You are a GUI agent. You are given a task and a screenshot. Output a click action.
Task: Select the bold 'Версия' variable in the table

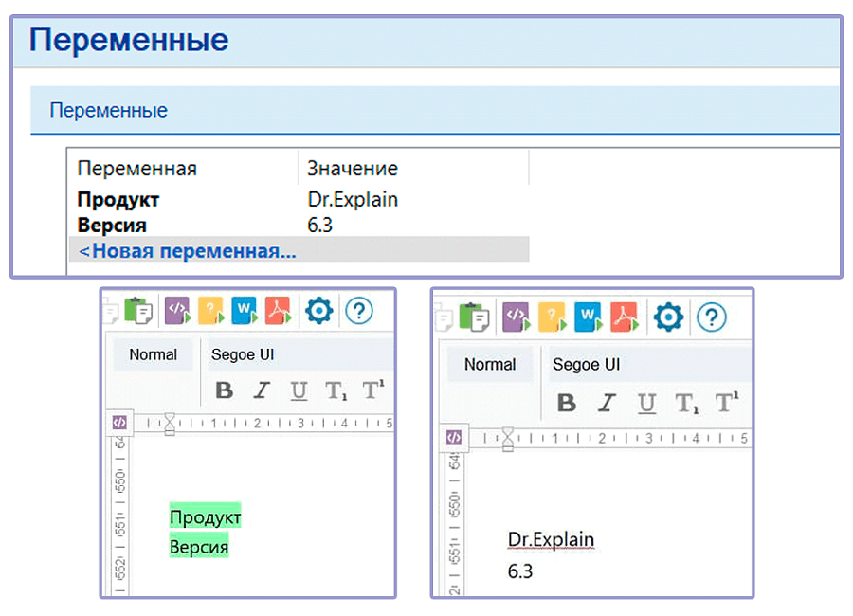[112, 226]
